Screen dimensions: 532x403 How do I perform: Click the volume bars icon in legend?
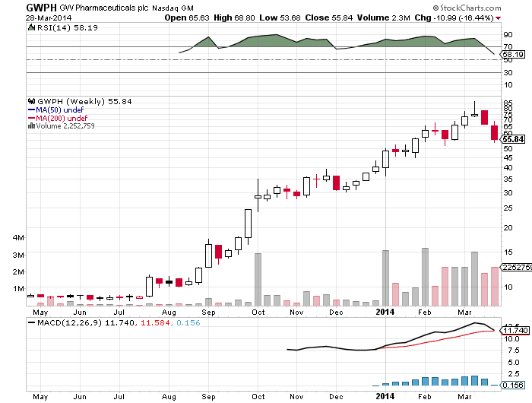[x=32, y=126]
